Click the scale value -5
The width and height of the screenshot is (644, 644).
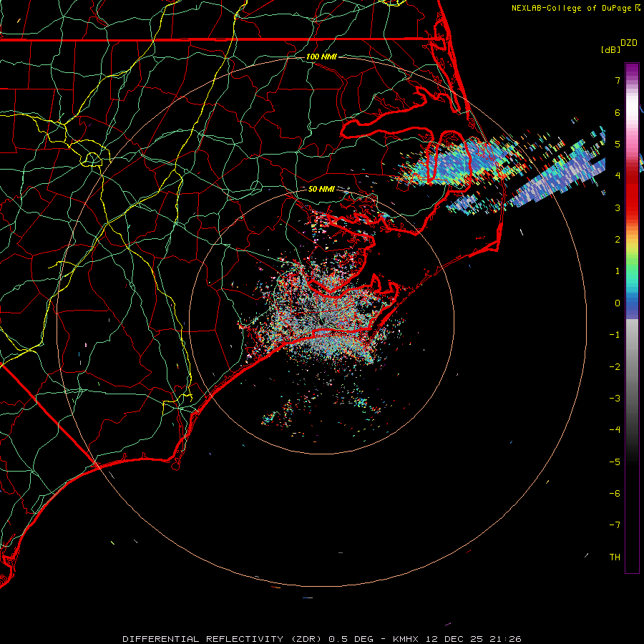tap(615, 462)
